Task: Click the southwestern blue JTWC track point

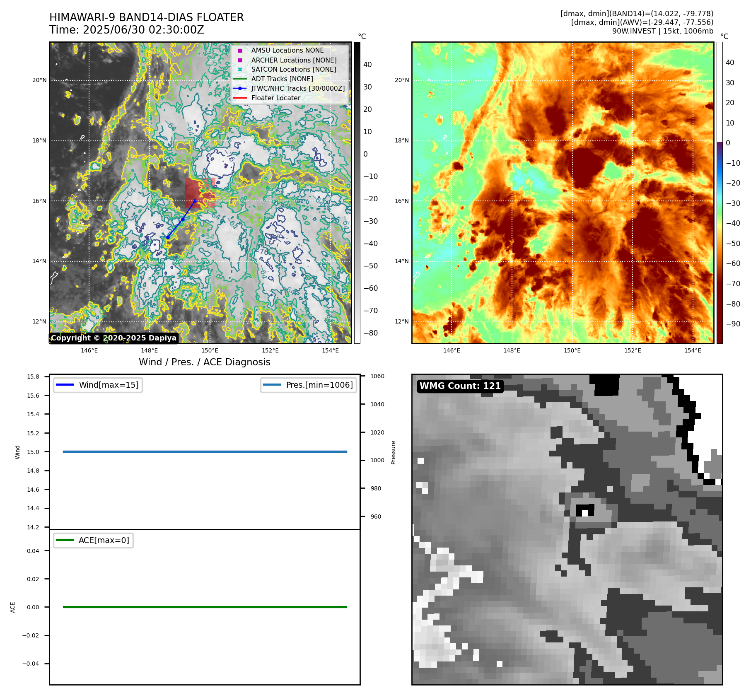Action: tap(168, 237)
